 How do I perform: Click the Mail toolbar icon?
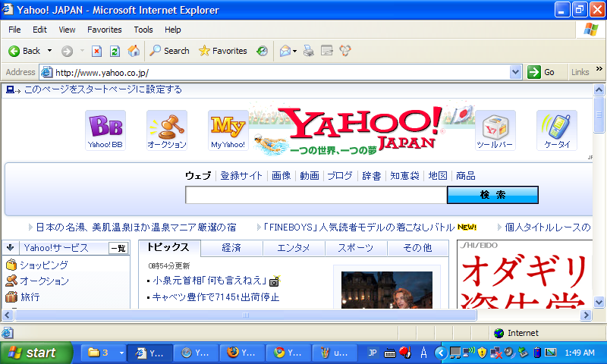point(285,51)
